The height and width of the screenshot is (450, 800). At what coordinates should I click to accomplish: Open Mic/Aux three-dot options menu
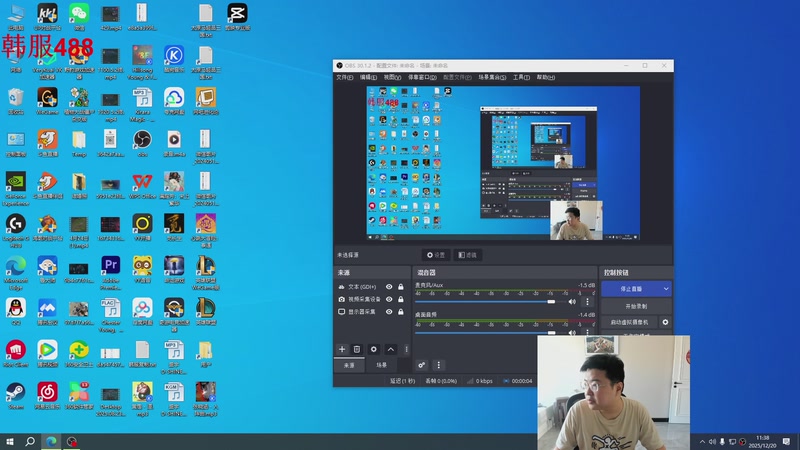[587, 302]
